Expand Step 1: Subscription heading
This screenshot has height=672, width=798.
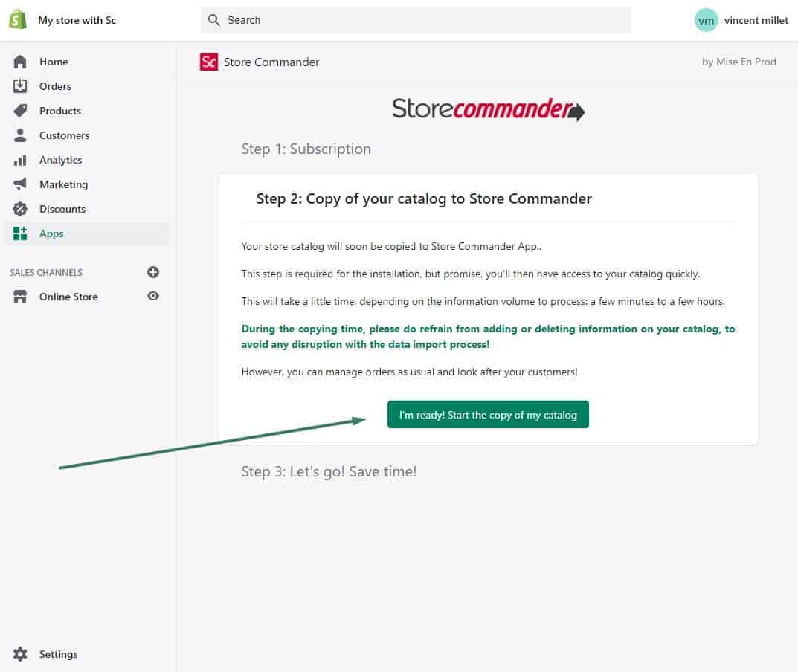pos(306,149)
